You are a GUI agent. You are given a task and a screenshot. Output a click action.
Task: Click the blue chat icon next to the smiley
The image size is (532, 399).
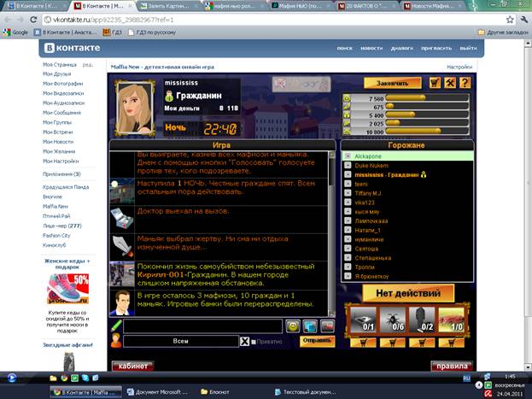click(310, 326)
